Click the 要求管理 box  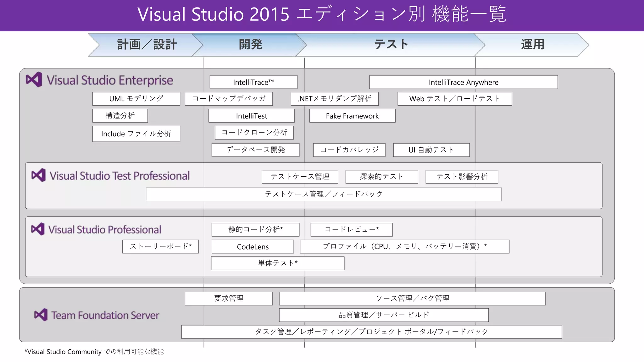pos(229,299)
